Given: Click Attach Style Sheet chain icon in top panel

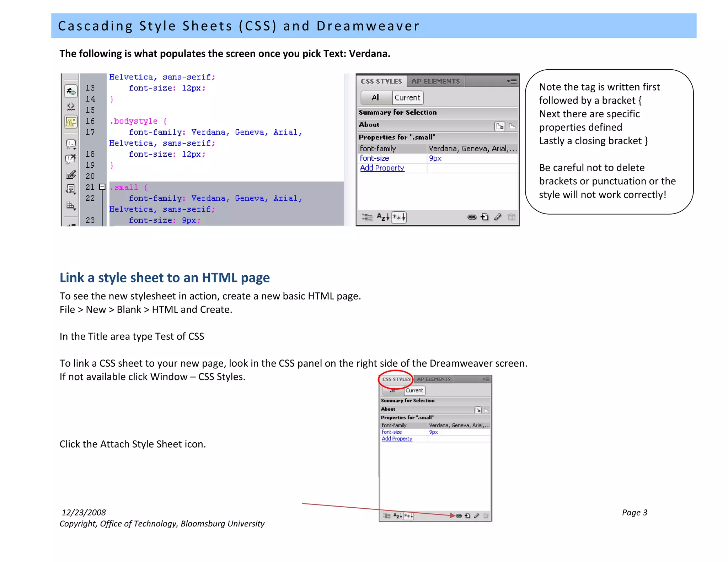Looking at the screenshot, I should [472, 217].
